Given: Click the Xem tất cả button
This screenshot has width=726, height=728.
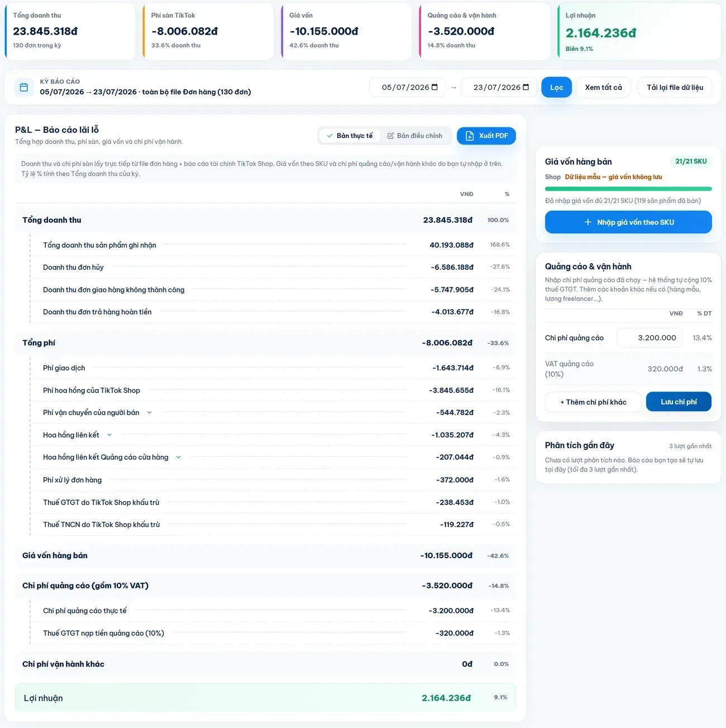Looking at the screenshot, I should (x=603, y=87).
